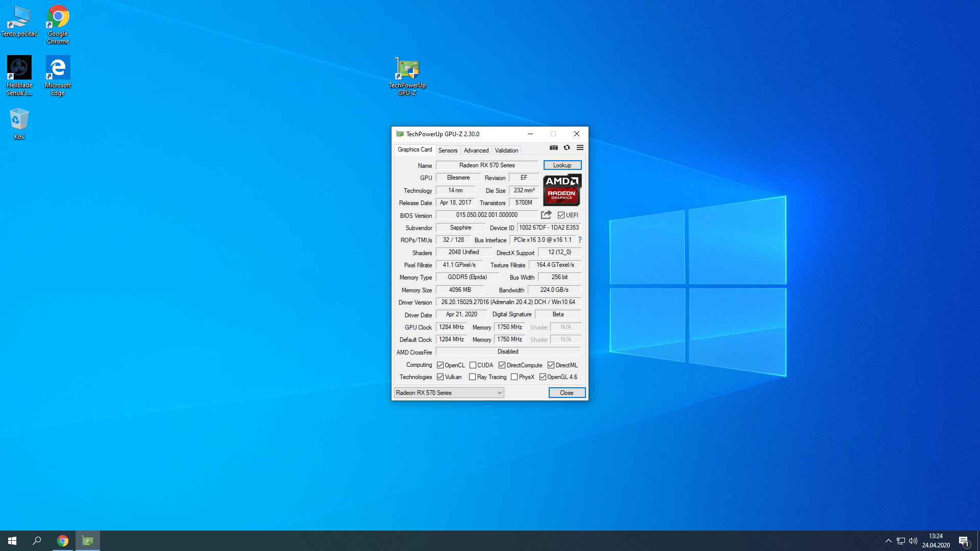This screenshot has height=551, width=980.
Task: Toggle the Vulkan checkbox
Action: click(x=440, y=377)
